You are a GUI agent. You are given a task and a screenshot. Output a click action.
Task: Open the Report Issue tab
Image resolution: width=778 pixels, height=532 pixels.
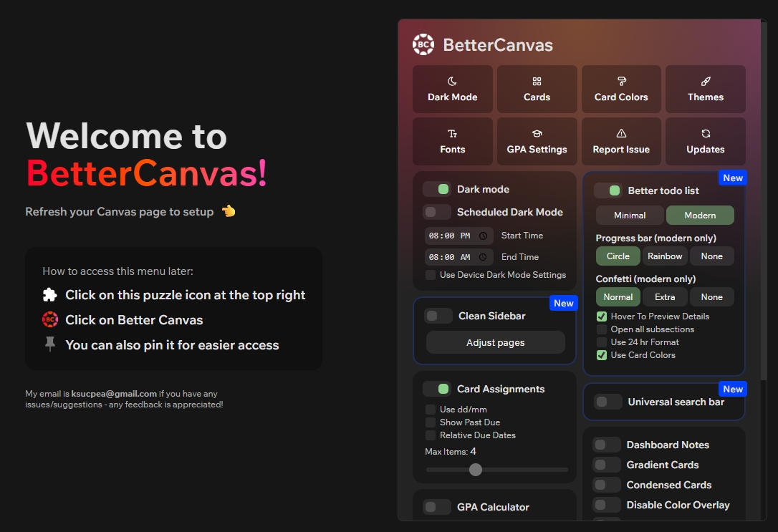pyautogui.click(x=621, y=141)
